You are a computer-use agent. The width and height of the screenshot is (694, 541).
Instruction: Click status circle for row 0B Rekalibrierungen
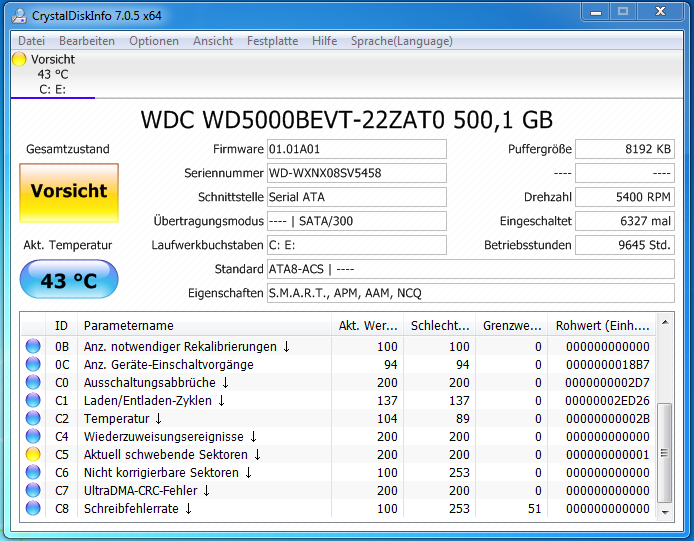coord(33,346)
